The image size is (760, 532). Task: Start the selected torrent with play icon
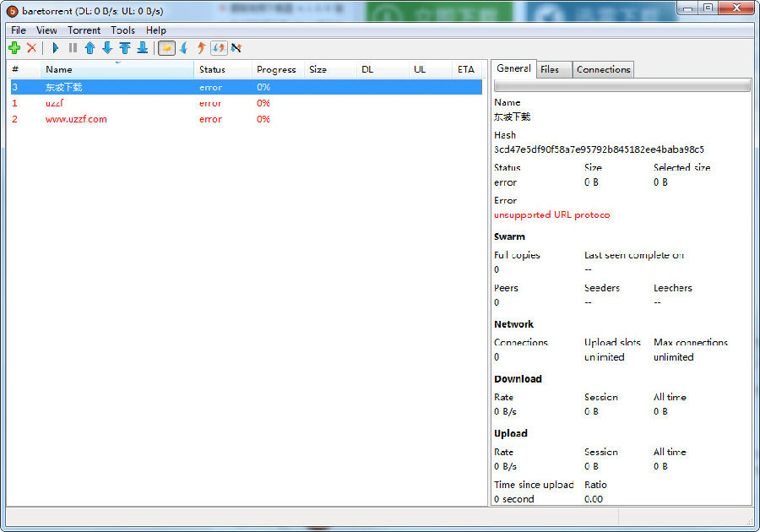(x=55, y=47)
